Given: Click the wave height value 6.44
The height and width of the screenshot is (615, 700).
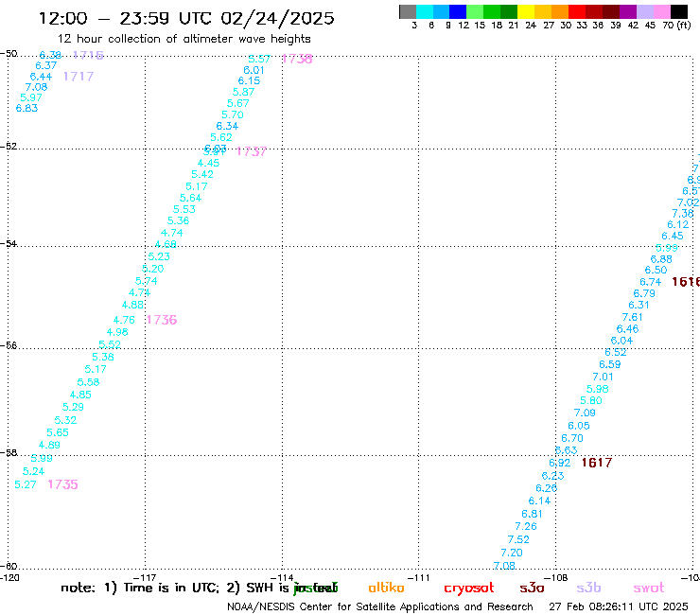Looking at the screenshot, I should coord(41,77).
